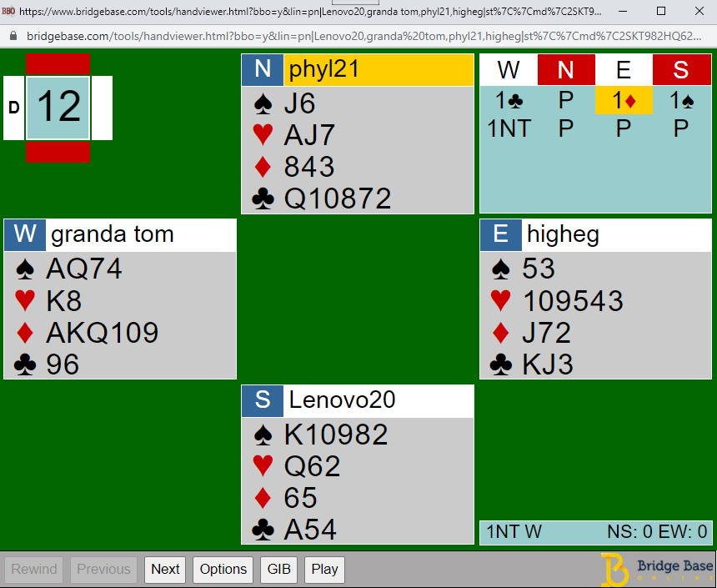Click player name Lenovo20
717x588 pixels.
tap(342, 400)
